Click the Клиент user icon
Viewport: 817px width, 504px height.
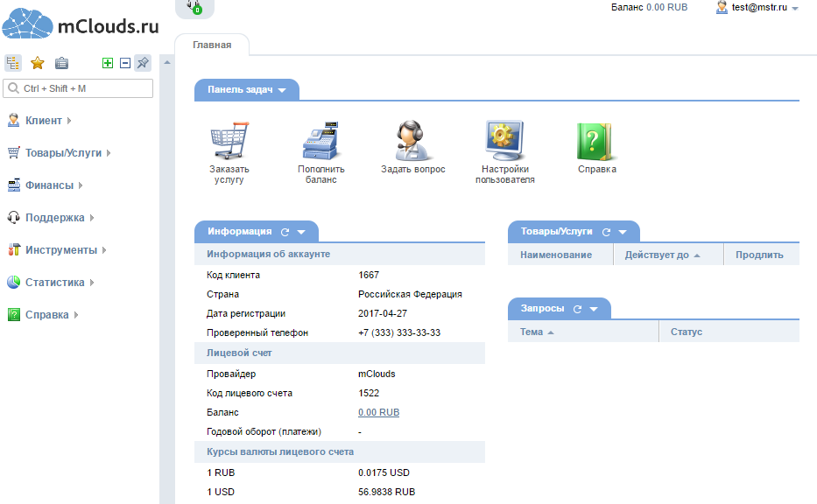(x=13, y=120)
